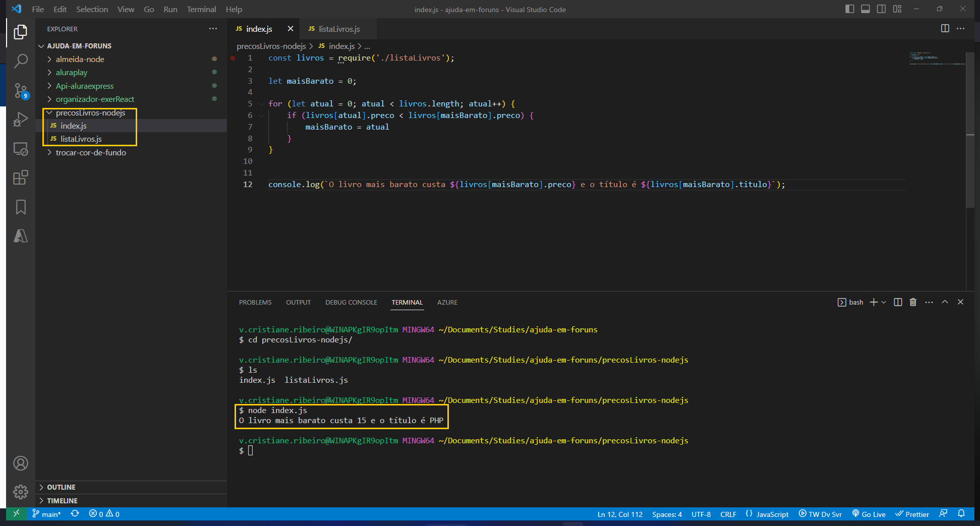
Task: Expand the Api-aluraexpress folder
Action: point(131,86)
